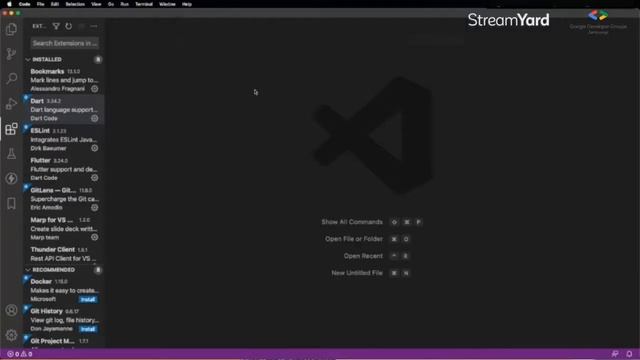Select the Bookmarks extension entry
Viewport: 640px width, 360px height.
pyautogui.click(x=64, y=80)
